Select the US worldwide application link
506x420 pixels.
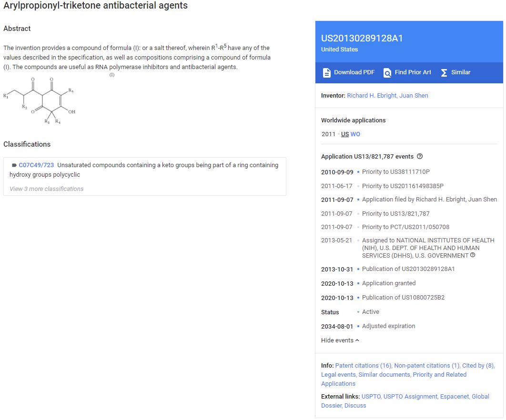pyautogui.click(x=344, y=134)
